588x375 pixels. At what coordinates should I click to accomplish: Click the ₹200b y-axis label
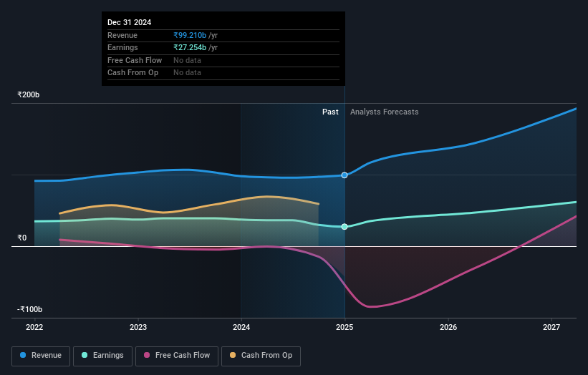(x=28, y=94)
